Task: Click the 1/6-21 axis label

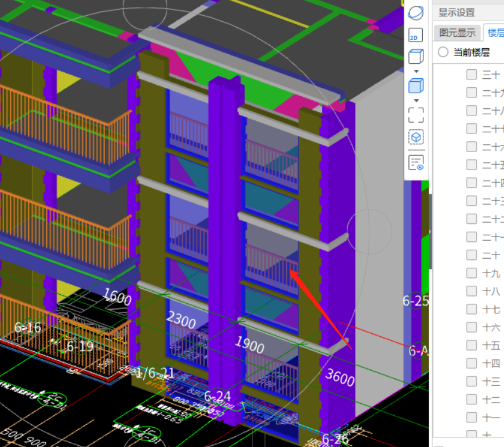Action: pyautogui.click(x=155, y=373)
